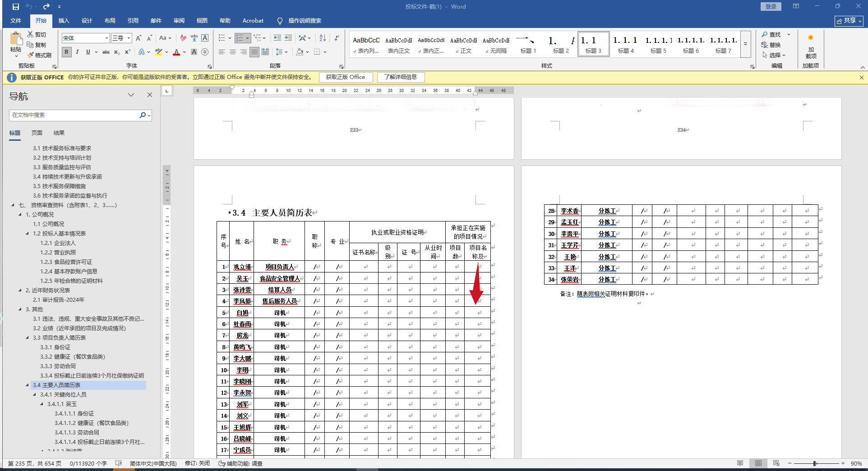The width and height of the screenshot is (868, 471).
Task: Open the Font dialog launcher
Action: click(x=210, y=66)
